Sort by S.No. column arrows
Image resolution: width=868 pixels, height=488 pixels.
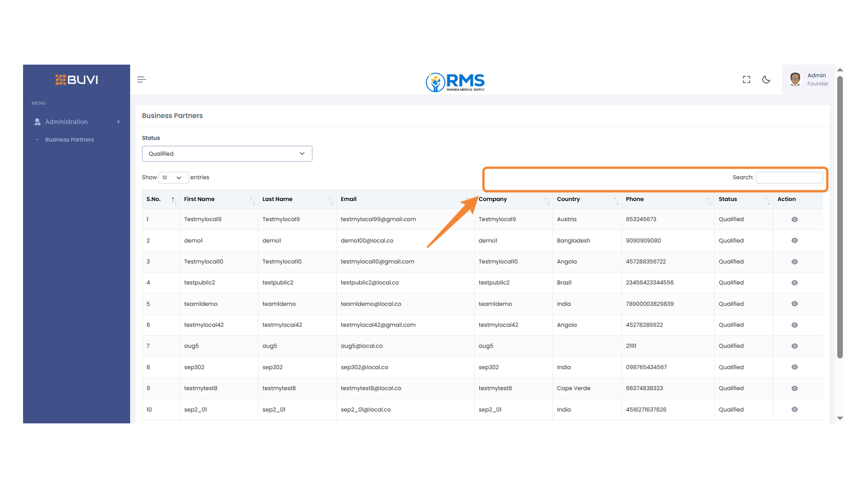173,200
